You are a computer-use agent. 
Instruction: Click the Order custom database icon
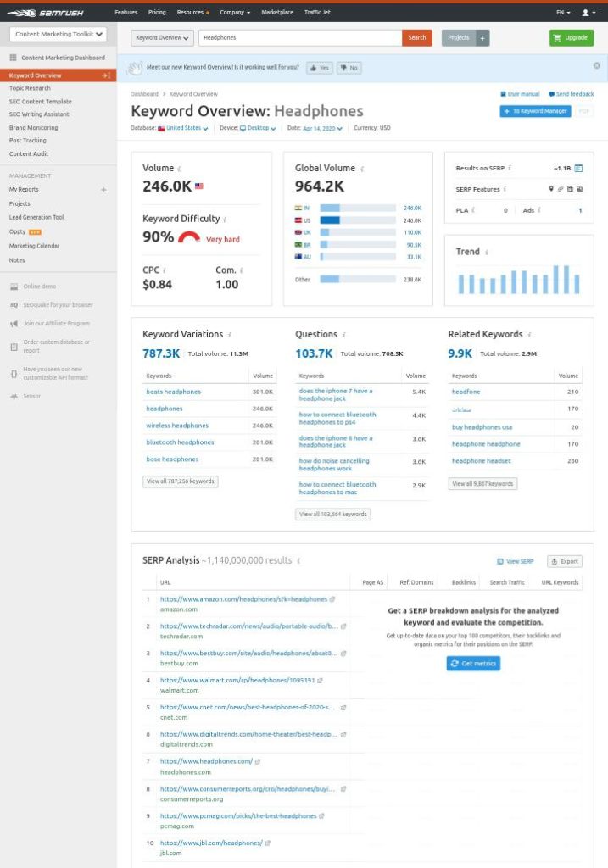click(14, 347)
